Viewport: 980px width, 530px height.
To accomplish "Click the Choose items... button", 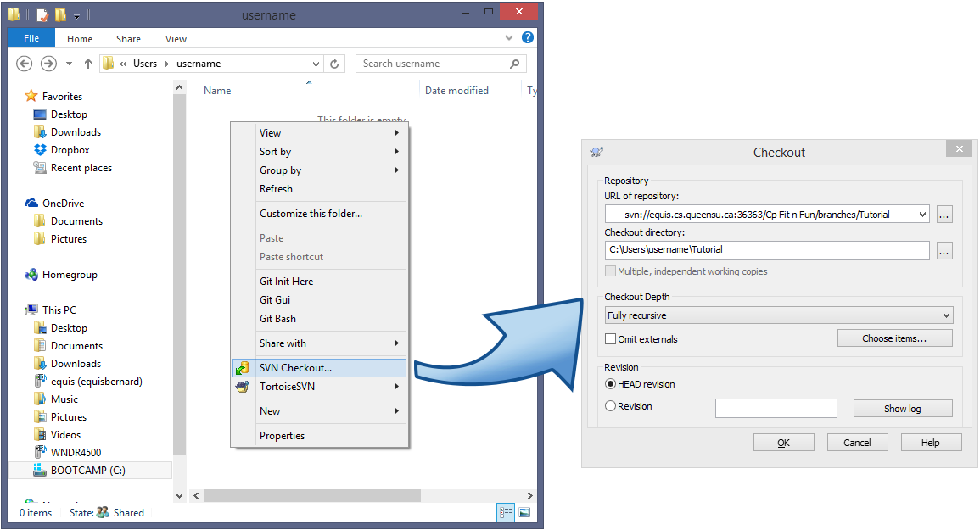I will coord(894,338).
